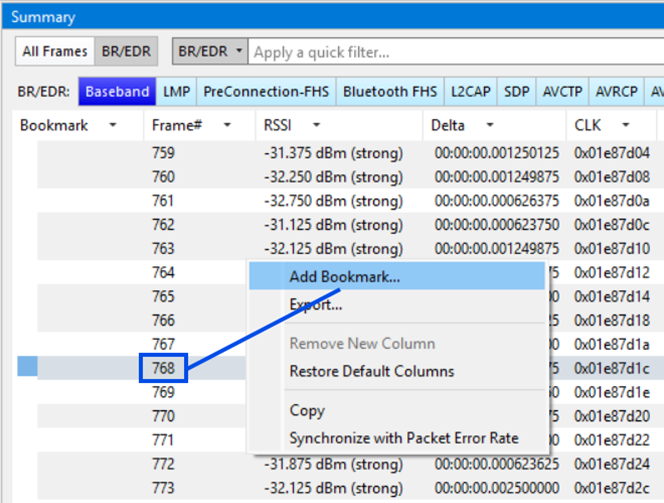This screenshot has height=503, width=664.
Task: Click CLK value 0x01e87d2c
Action: pos(612,488)
